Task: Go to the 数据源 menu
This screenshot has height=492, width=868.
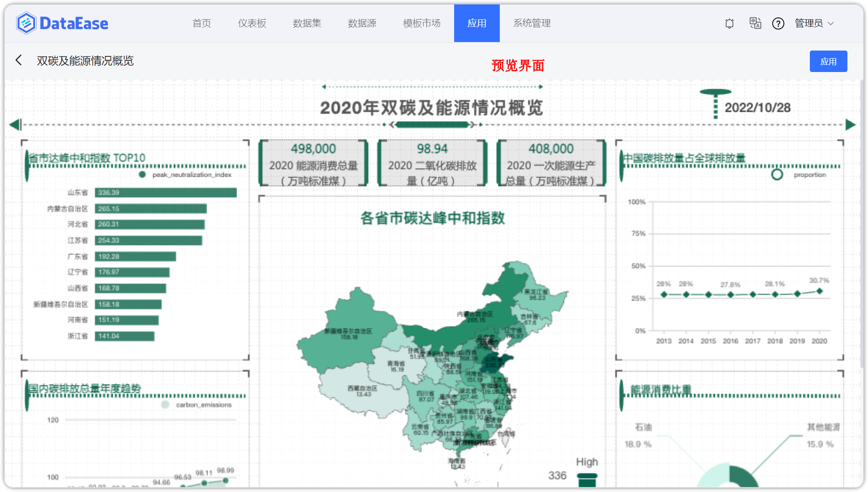Action: (x=362, y=23)
